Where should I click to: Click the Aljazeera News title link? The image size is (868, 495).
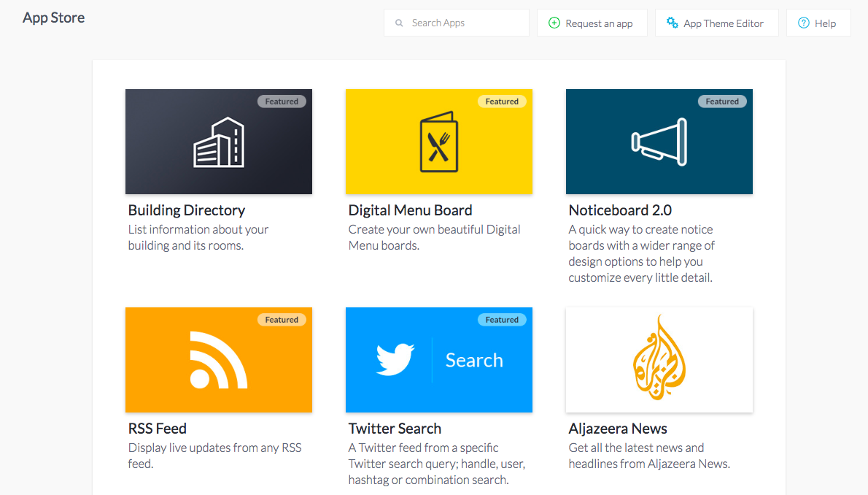click(x=618, y=429)
